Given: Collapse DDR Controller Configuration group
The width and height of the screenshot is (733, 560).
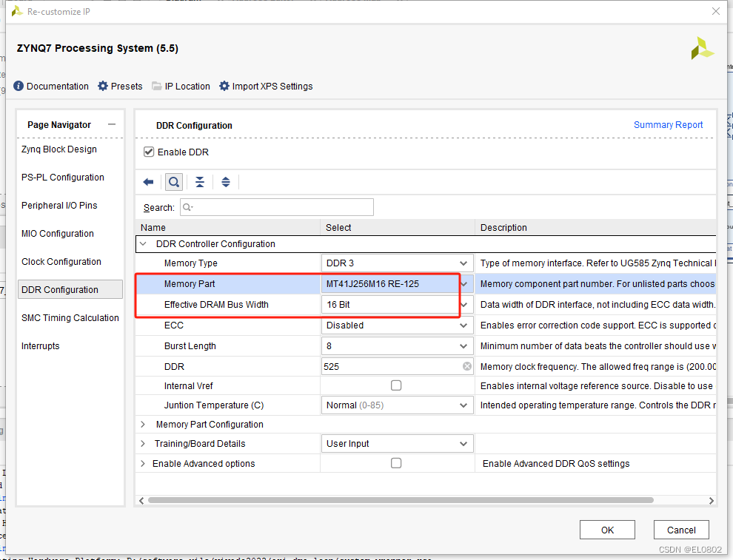Looking at the screenshot, I should [143, 244].
